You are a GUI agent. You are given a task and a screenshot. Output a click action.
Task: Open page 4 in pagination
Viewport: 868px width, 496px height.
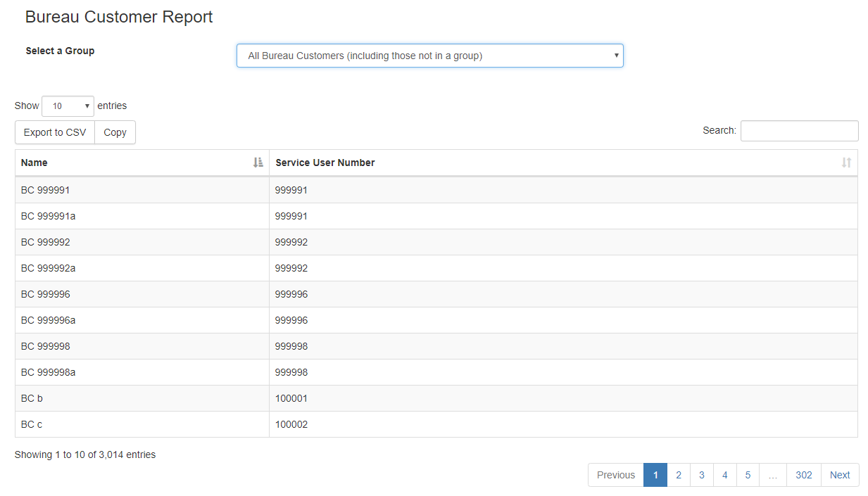725,475
